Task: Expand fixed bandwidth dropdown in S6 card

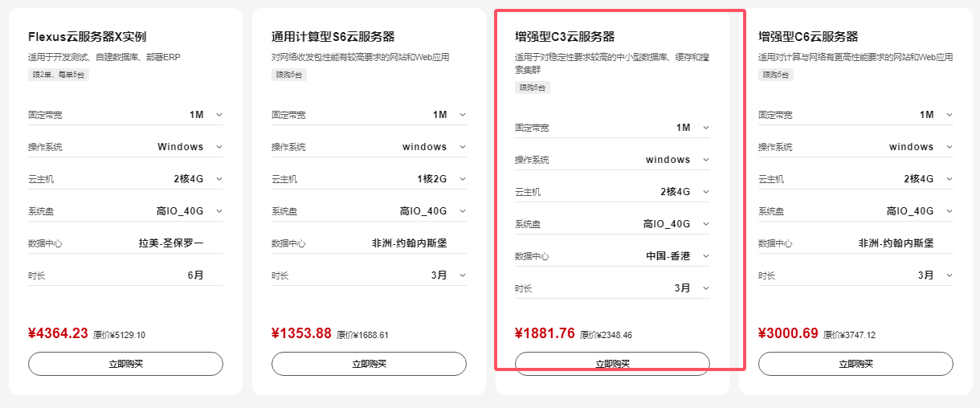Action: coord(369,115)
